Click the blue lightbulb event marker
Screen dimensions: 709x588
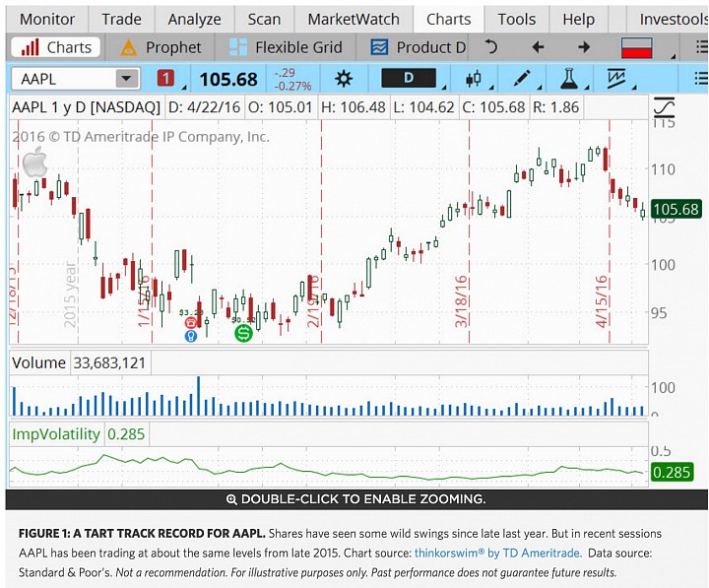pyautogui.click(x=191, y=336)
